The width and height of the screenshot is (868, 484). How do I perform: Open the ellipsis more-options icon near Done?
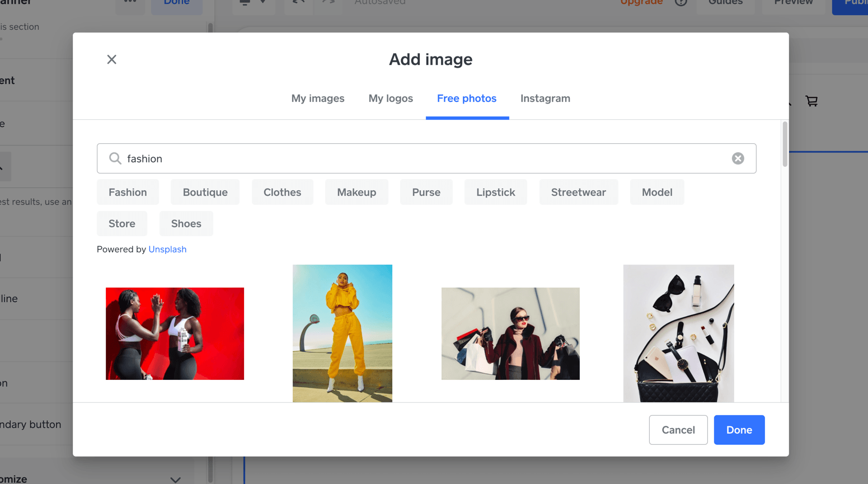(x=130, y=2)
